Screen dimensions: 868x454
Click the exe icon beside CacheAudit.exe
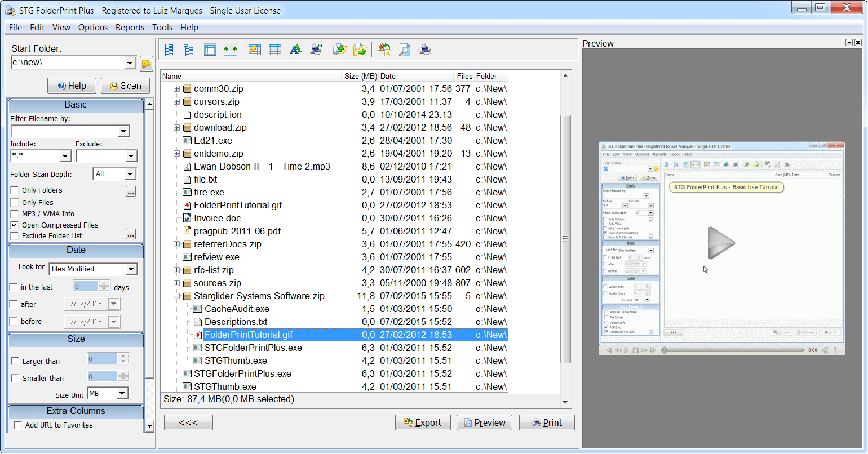(198, 309)
